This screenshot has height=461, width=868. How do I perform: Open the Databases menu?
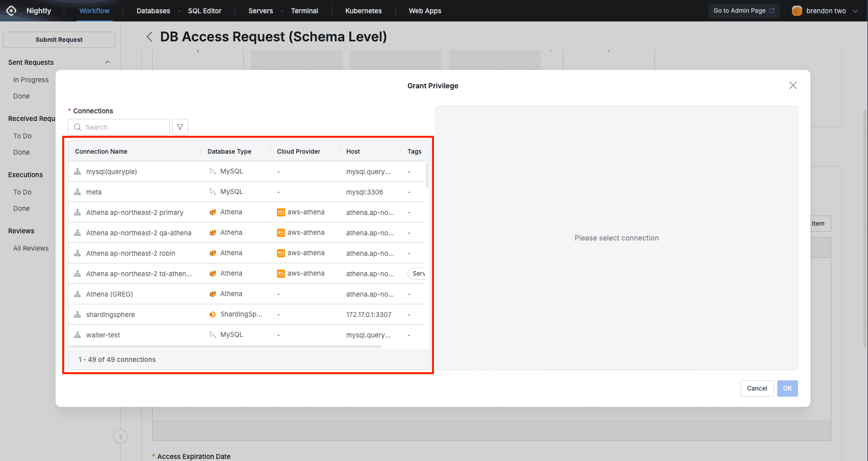tap(153, 11)
